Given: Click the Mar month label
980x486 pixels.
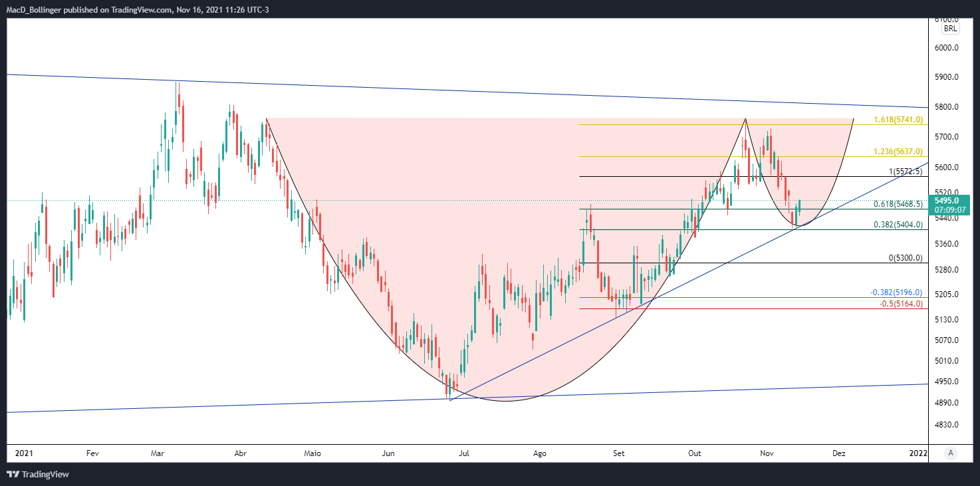Looking at the screenshot, I should (158, 453).
